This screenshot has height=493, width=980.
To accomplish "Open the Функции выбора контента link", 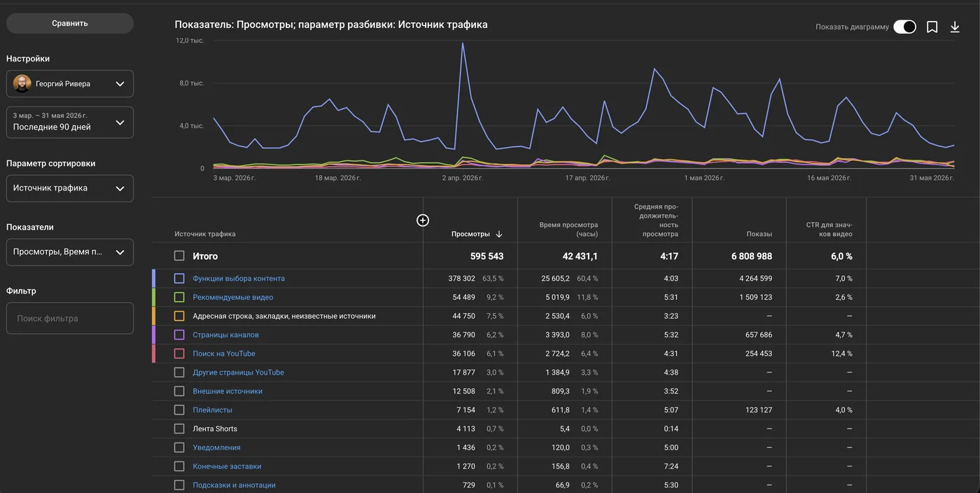I will (x=239, y=279).
